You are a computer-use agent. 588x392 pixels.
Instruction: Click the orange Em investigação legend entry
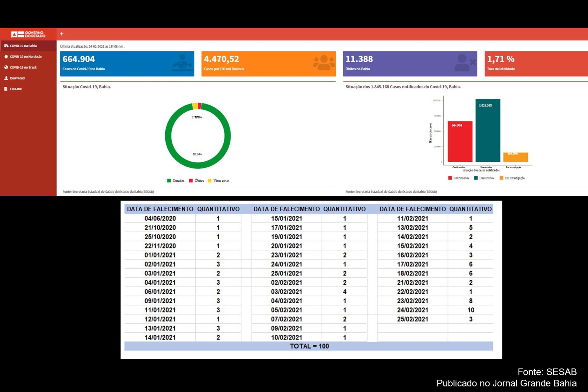[512, 178]
